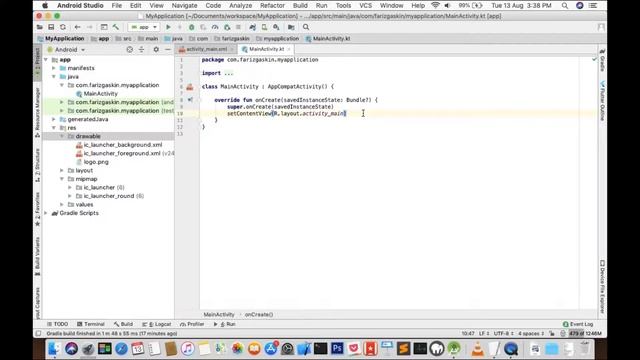
Task: Open VLC cone icon in the Dock
Action: [x=478, y=348]
